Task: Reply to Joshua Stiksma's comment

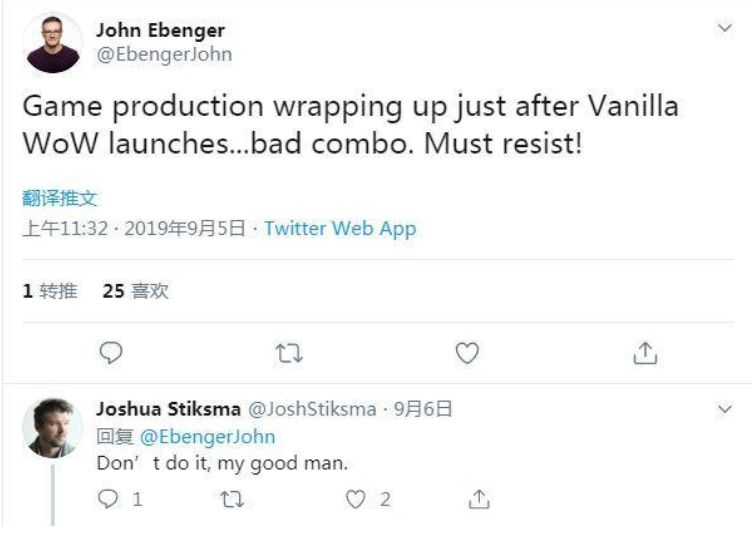Action: click(112, 498)
